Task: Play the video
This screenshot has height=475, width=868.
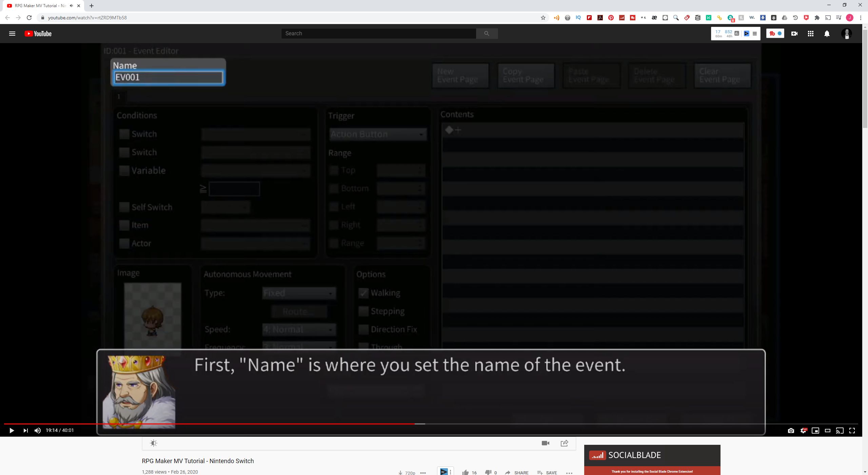Action: click(x=12, y=431)
